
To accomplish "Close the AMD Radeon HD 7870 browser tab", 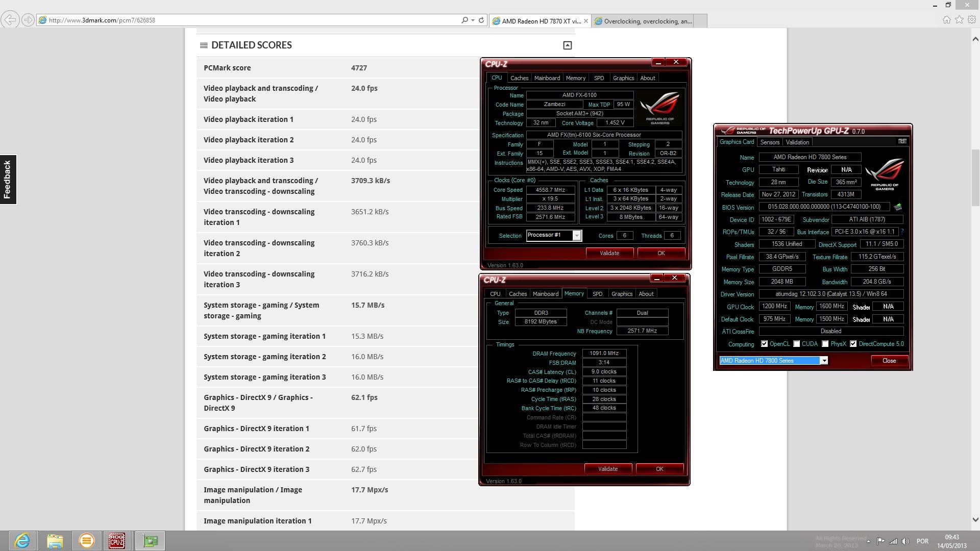I will point(585,21).
